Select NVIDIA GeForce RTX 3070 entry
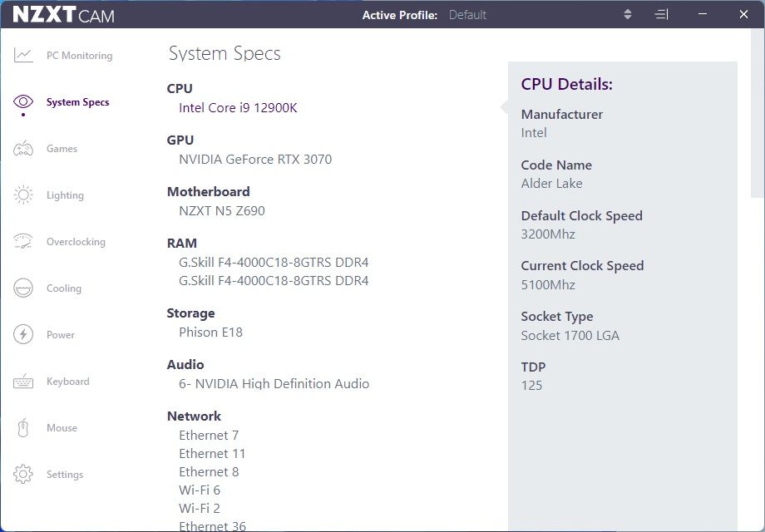Viewport: 765px width, 532px height. [255, 160]
